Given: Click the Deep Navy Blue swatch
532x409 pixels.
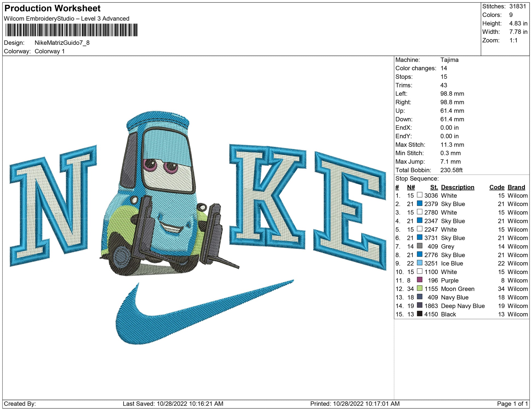Looking at the screenshot, I should 419,305.
